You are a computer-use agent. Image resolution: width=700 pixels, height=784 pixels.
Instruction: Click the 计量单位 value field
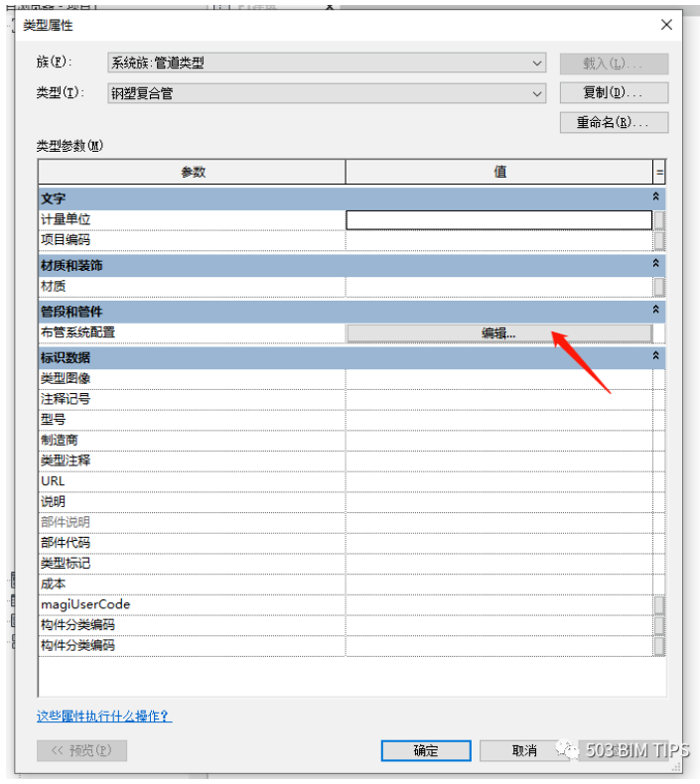[498, 220]
